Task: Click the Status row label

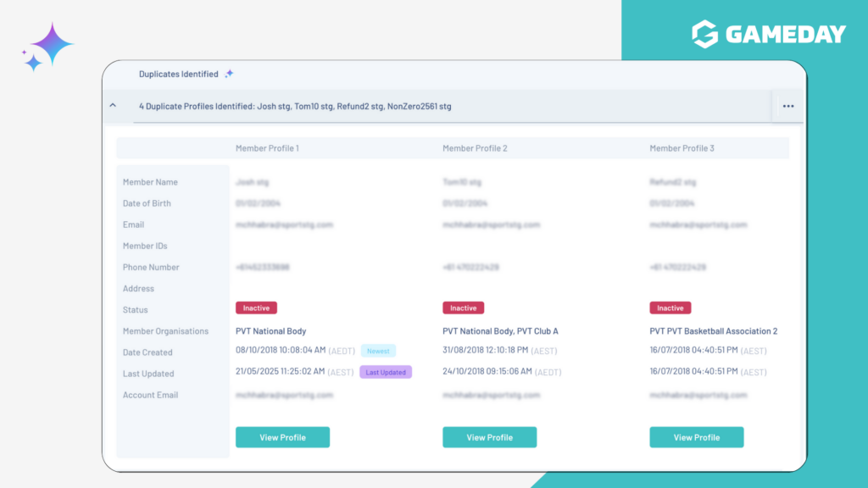Action: (135, 309)
